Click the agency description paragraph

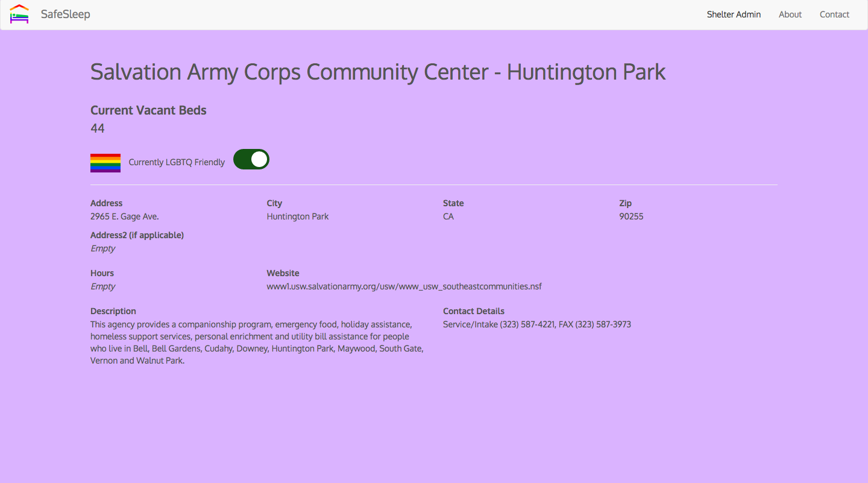(x=257, y=343)
